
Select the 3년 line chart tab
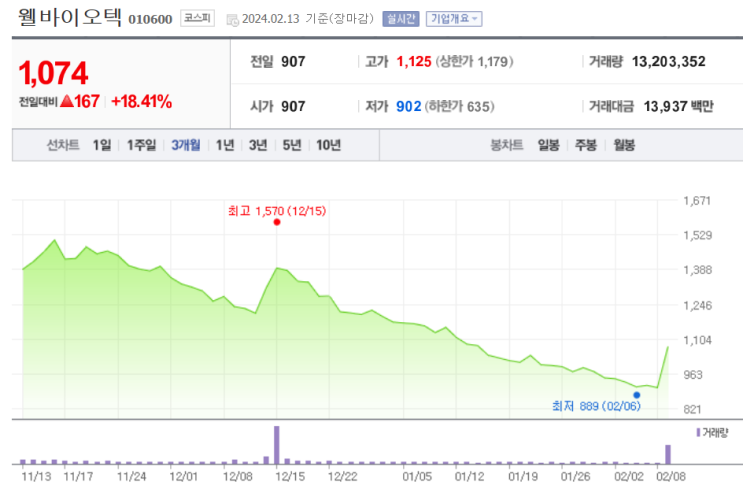258,145
